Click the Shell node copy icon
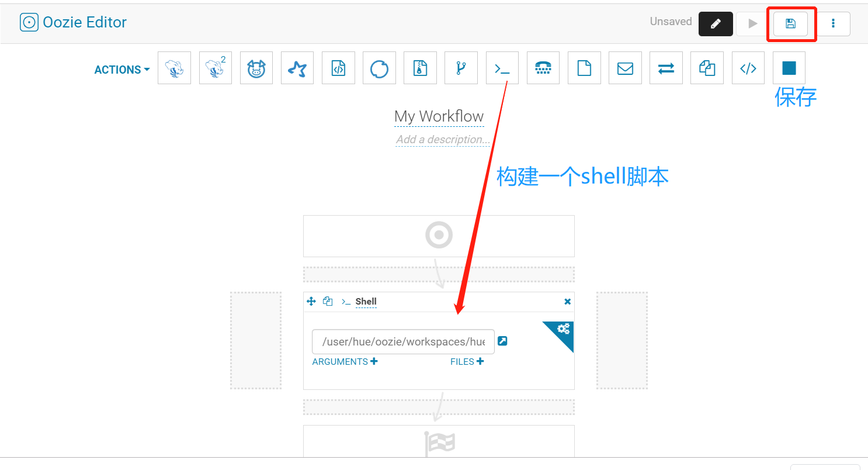Screen dimensions: 868x470 click(x=328, y=302)
